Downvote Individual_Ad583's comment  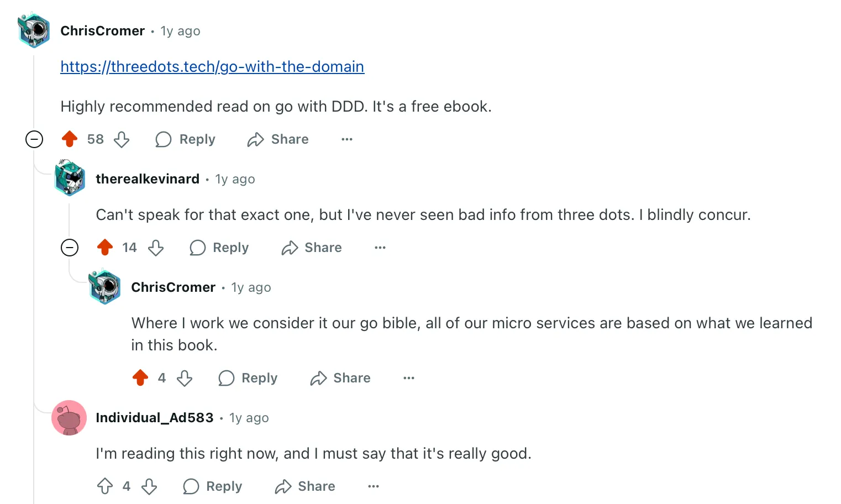point(149,486)
